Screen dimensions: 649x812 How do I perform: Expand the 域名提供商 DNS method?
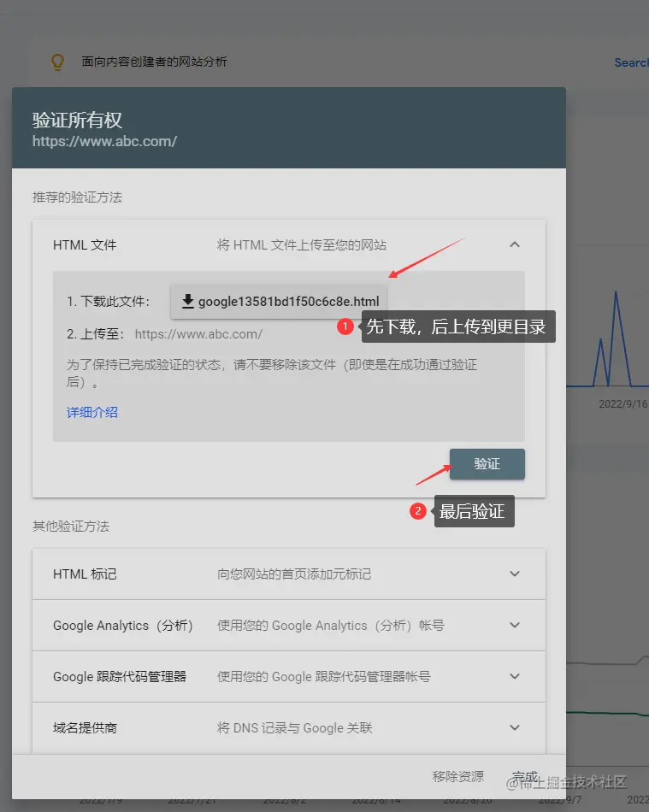[288, 727]
